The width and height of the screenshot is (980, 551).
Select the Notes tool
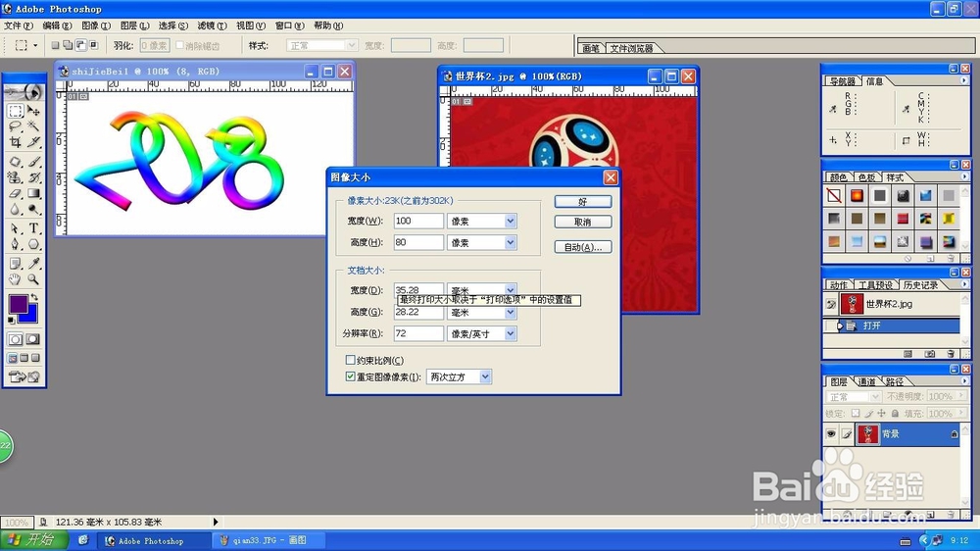pos(16,264)
